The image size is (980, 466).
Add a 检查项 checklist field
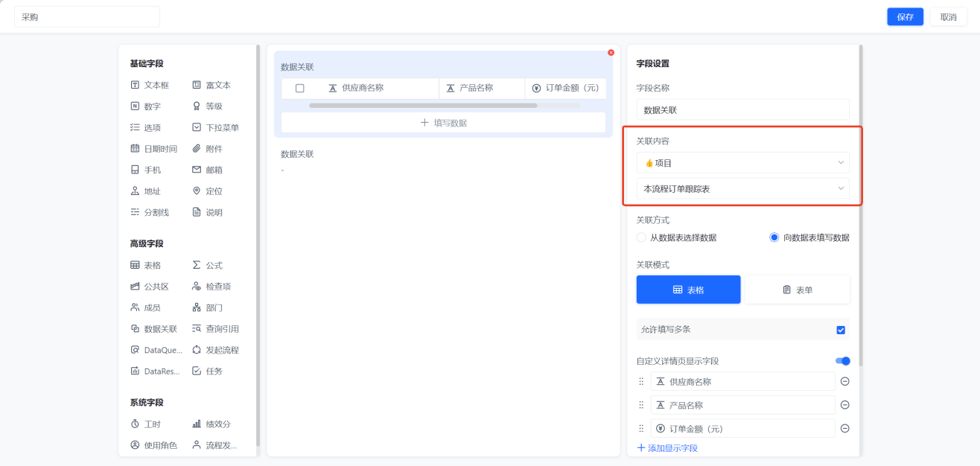coord(211,287)
